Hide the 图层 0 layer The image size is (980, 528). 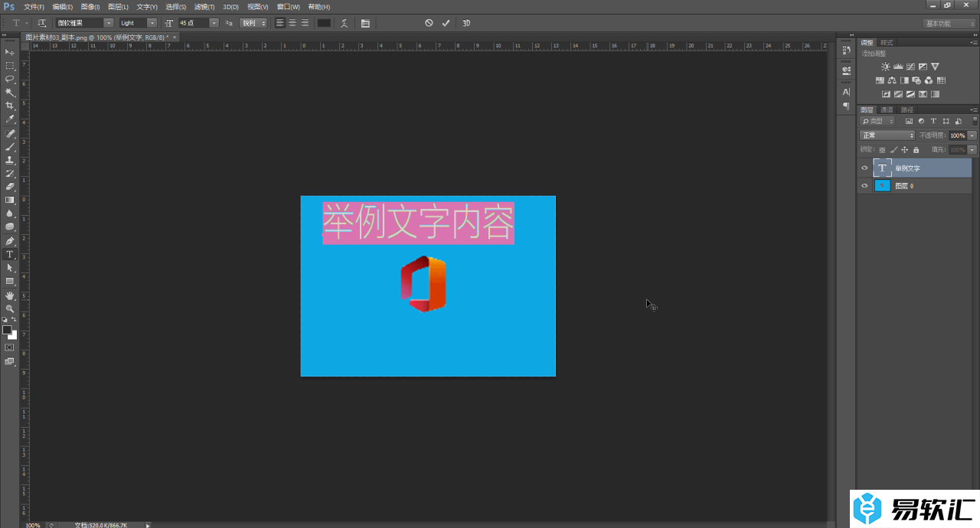[864, 186]
